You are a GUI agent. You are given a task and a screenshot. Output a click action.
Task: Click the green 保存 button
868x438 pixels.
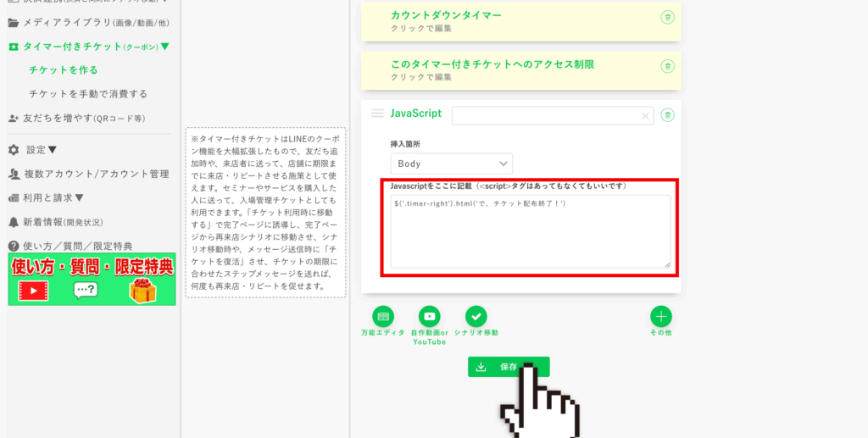tap(509, 367)
